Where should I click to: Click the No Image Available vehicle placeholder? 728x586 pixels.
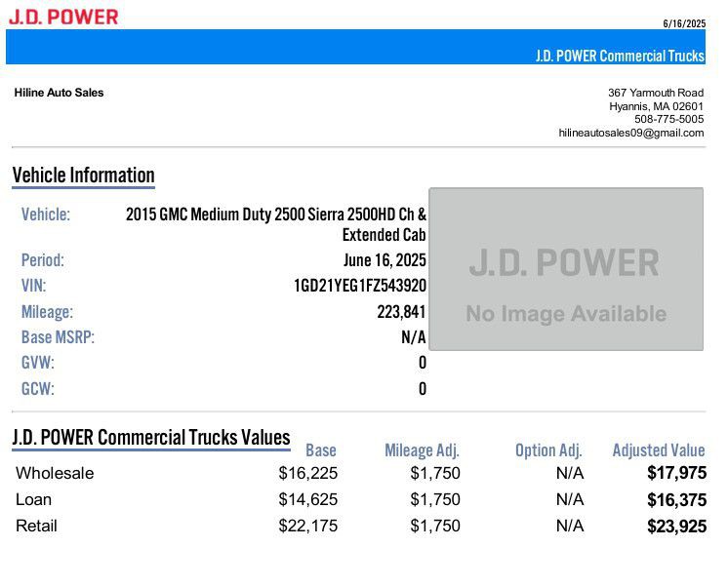(x=566, y=269)
